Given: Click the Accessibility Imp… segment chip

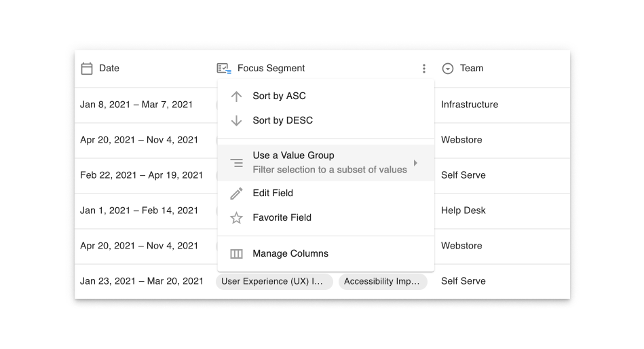Looking at the screenshot, I should tap(383, 281).
